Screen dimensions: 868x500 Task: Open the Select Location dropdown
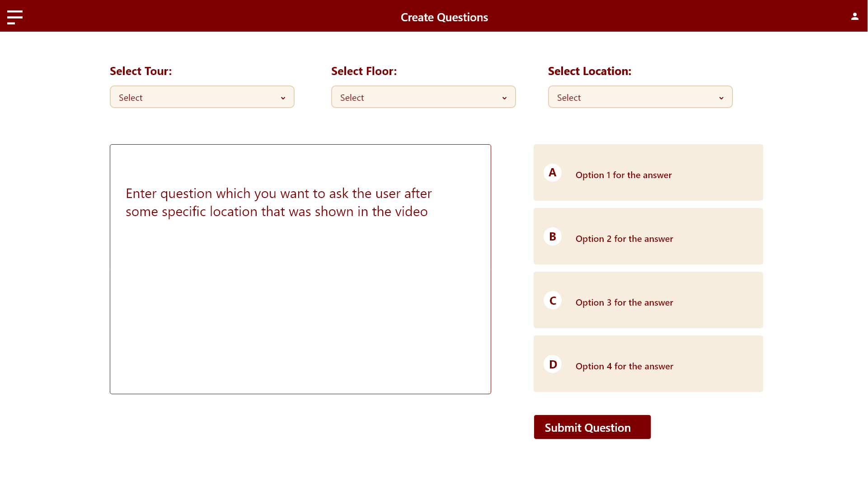click(x=640, y=97)
